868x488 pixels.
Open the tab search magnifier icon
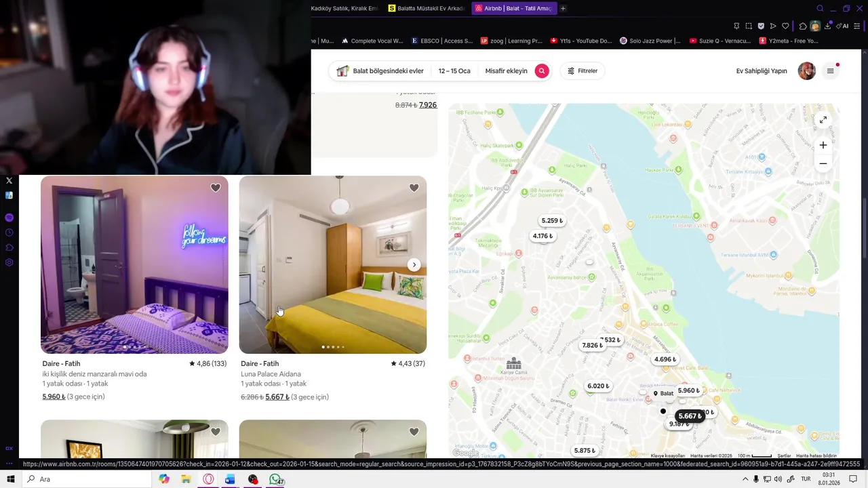(820, 8)
